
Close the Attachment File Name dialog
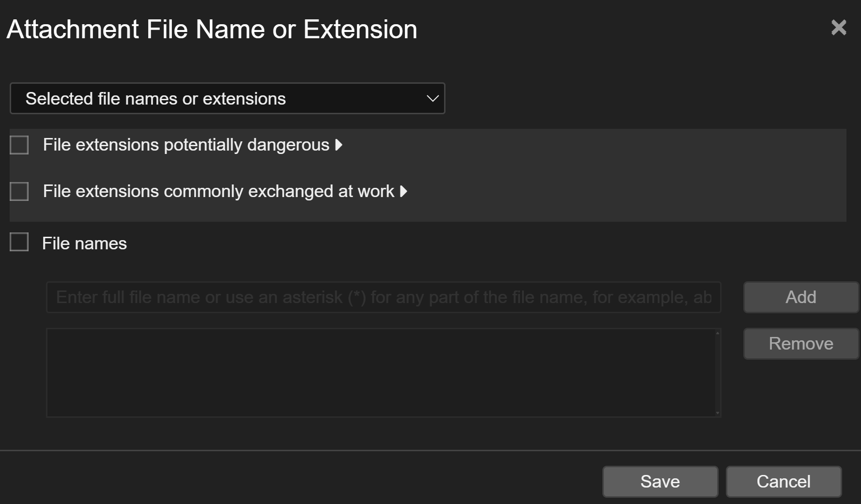838,28
